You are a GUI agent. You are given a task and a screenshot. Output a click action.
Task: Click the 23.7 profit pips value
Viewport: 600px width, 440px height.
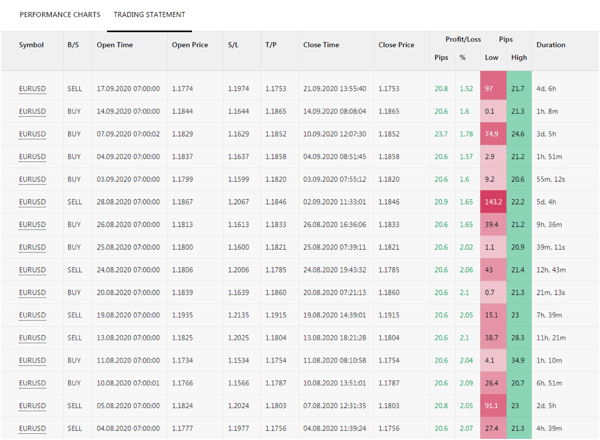point(441,134)
